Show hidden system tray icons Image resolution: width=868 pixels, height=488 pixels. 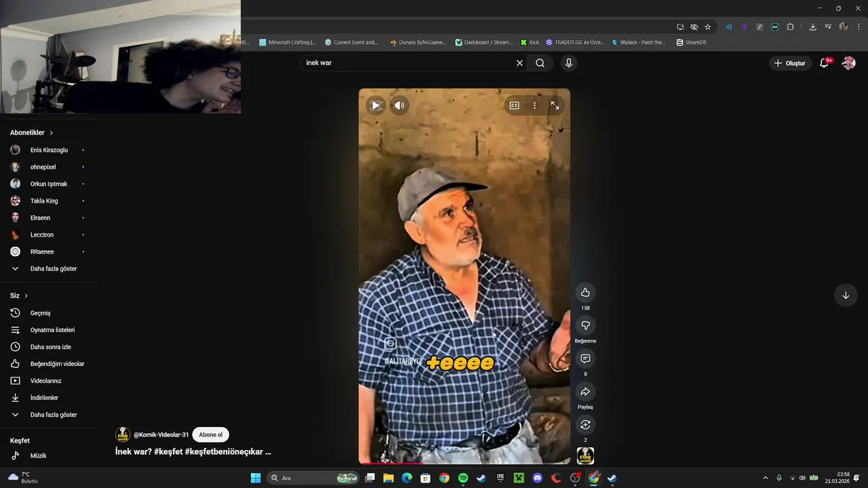click(x=766, y=478)
